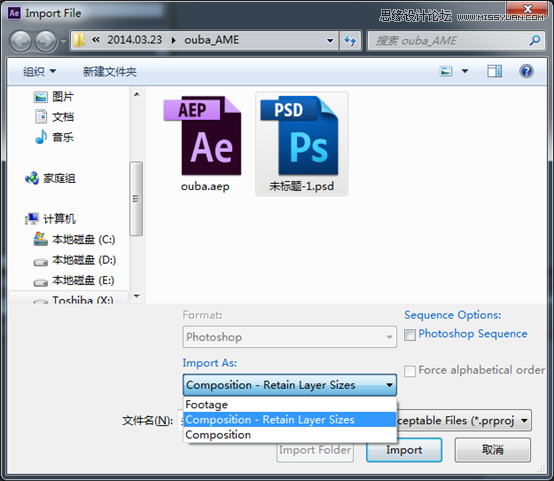Create a new folder with 新建文件夹
Screen dimensions: 554x481
[110, 72]
